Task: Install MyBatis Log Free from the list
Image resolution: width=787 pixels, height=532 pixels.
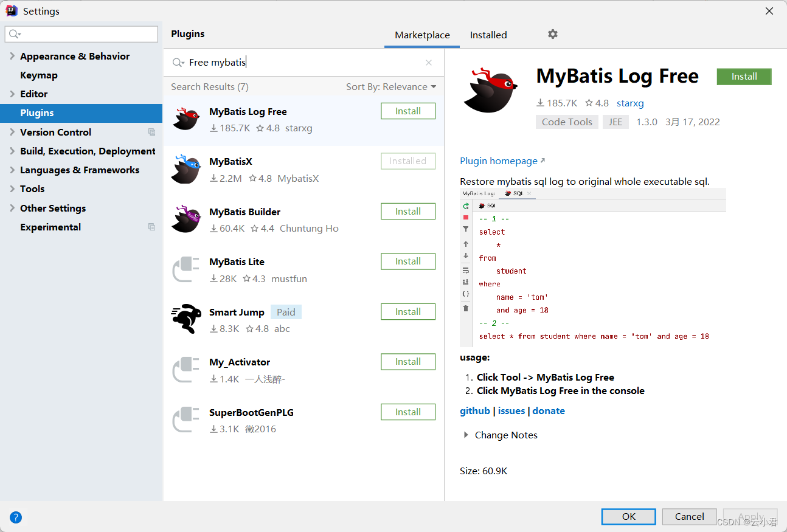Action: pos(408,111)
